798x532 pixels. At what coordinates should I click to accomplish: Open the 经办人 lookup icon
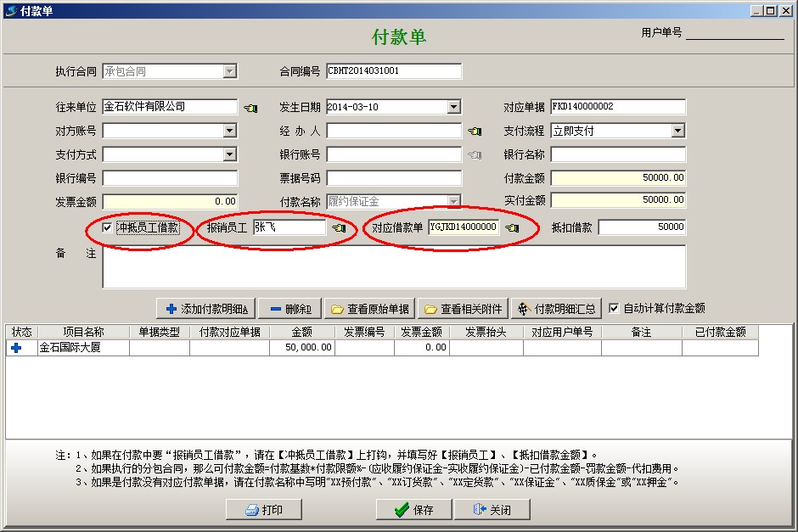(474, 132)
